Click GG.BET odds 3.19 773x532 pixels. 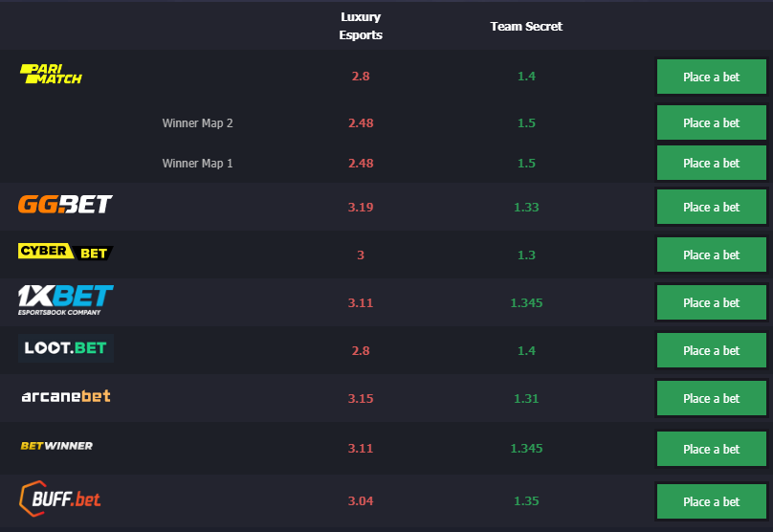point(361,207)
